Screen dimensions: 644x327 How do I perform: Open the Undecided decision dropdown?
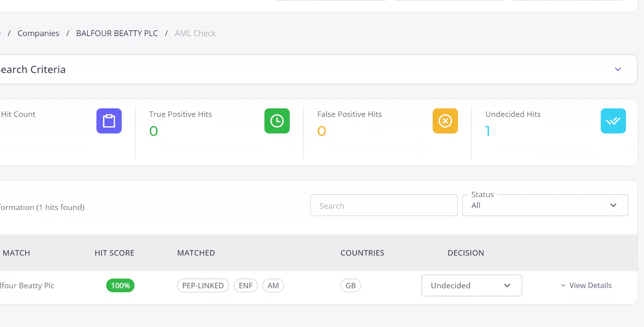point(471,285)
